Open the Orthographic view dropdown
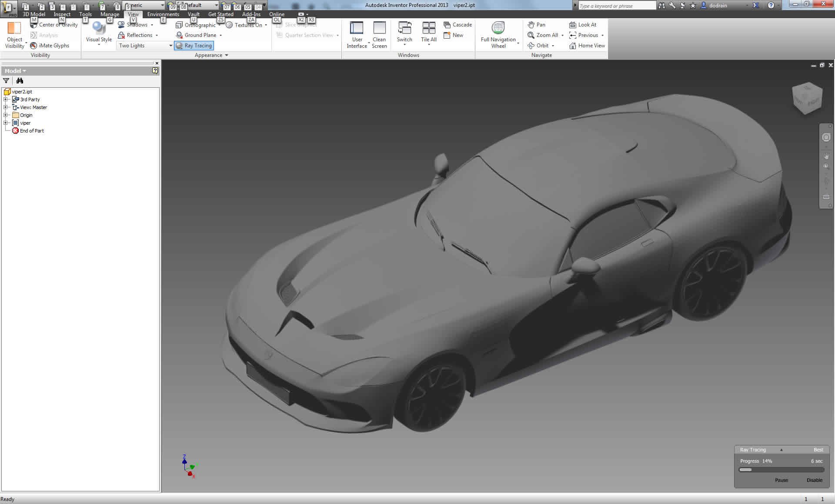The width and height of the screenshot is (835, 504). point(221,24)
